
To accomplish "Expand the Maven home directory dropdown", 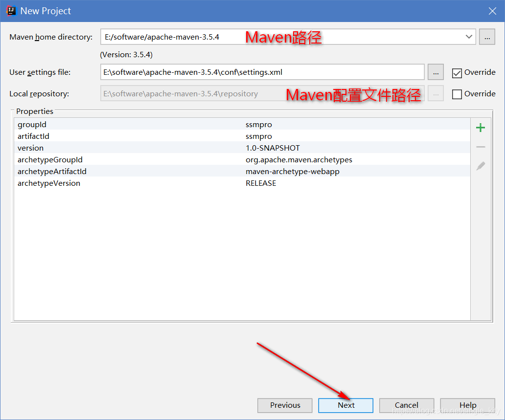I will [x=469, y=37].
